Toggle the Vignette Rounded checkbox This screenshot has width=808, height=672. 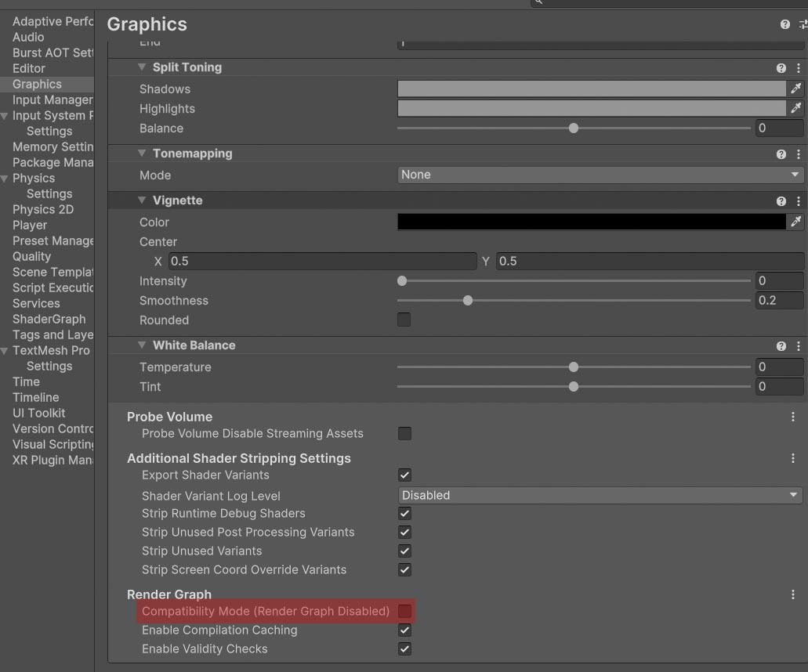tap(404, 320)
